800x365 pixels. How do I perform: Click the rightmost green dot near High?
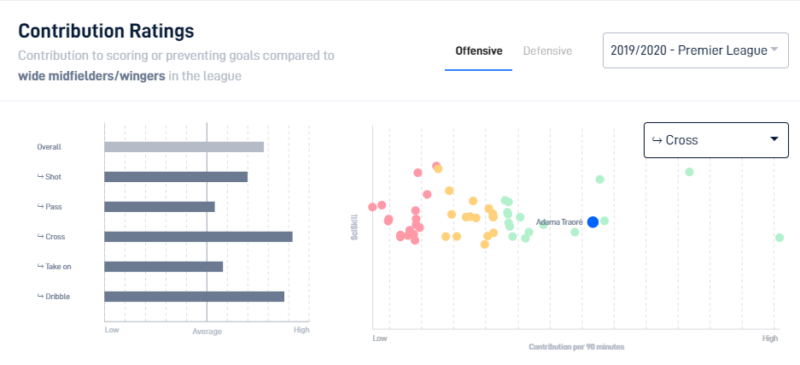pos(779,237)
